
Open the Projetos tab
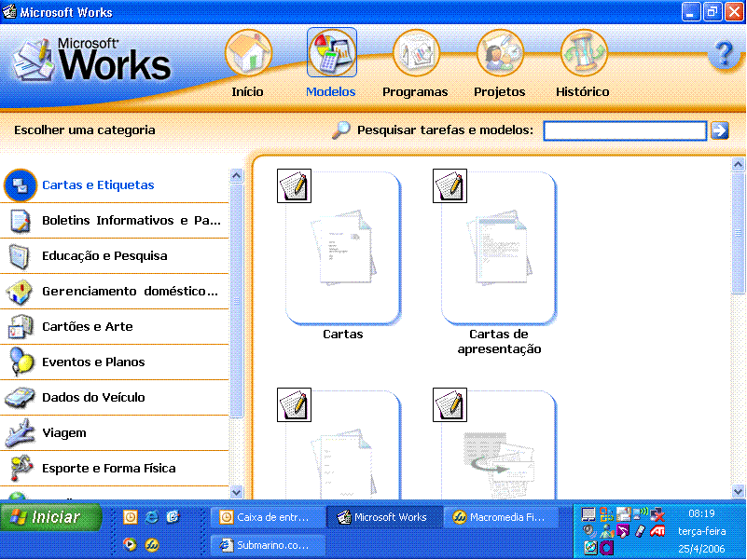(499, 63)
